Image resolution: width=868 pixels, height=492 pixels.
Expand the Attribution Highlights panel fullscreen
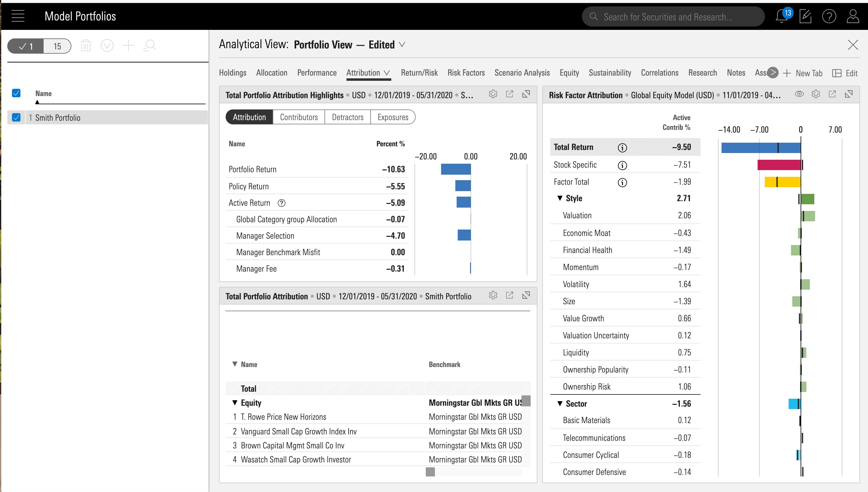click(526, 94)
